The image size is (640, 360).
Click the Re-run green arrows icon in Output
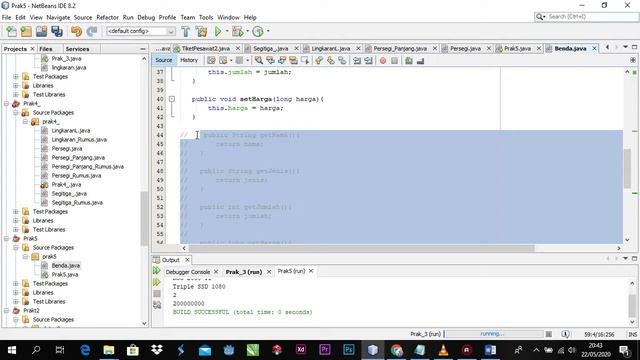click(x=157, y=271)
